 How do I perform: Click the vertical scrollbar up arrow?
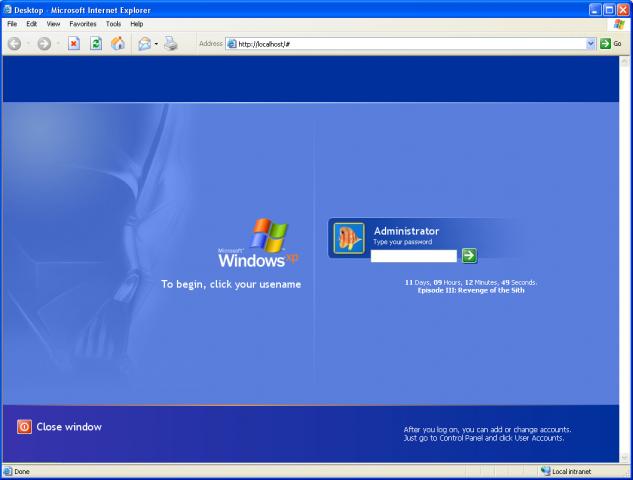pyautogui.click(x=625, y=61)
